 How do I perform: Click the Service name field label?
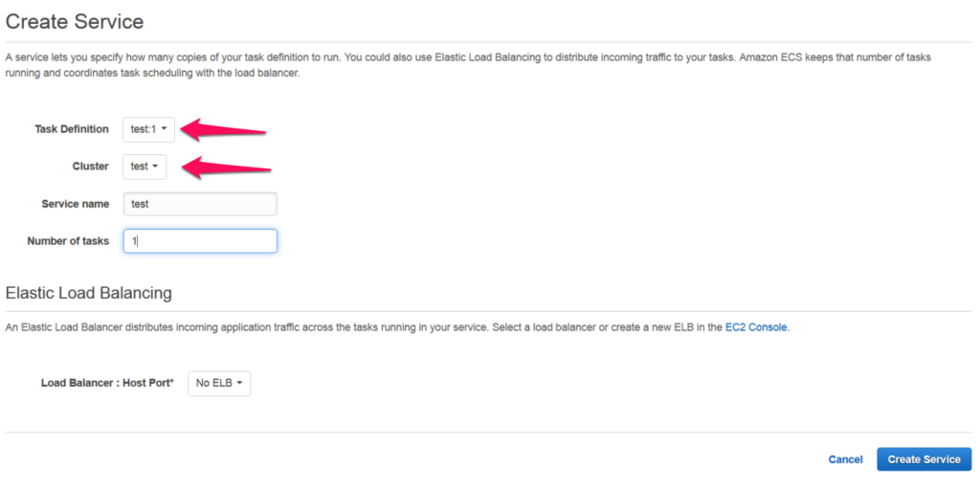75,204
